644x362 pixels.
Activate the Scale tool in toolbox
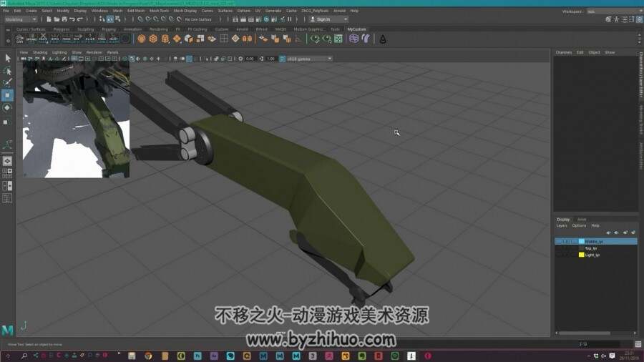[x=6, y=122]
